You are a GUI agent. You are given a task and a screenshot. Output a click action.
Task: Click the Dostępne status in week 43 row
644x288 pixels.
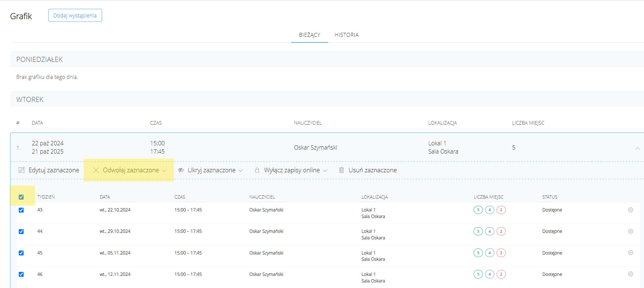pos(552,210)
